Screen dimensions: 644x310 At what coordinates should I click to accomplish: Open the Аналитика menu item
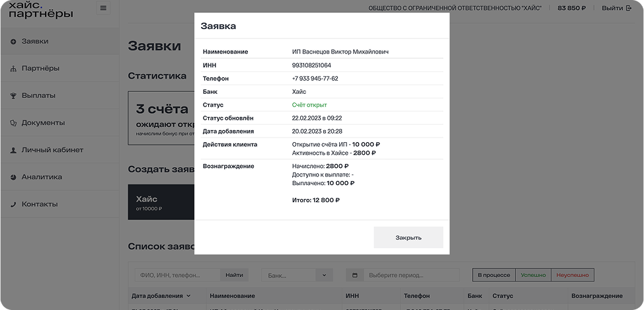coord(42,177)
